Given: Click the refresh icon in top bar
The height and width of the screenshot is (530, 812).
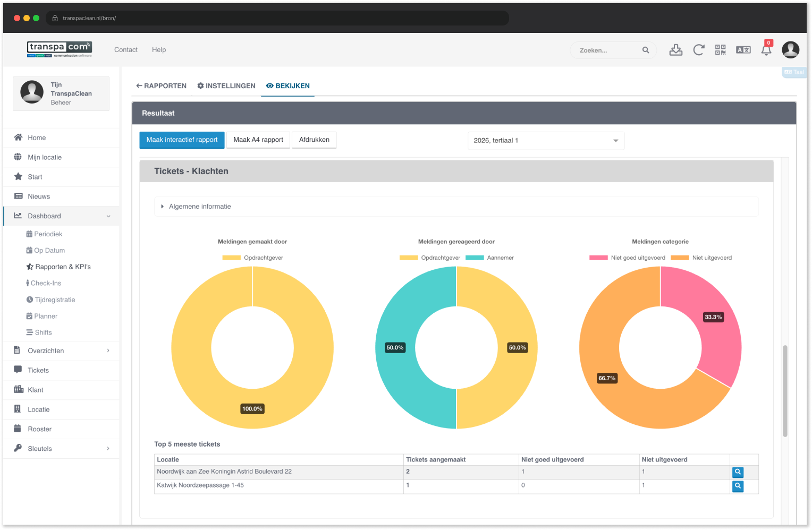Looking at the screenshot, I should tap(698, 50).
